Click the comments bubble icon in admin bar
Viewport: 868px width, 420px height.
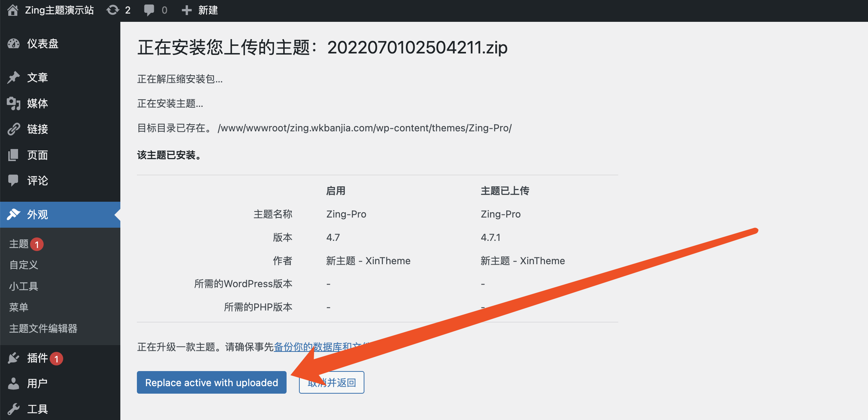point(149,10)
